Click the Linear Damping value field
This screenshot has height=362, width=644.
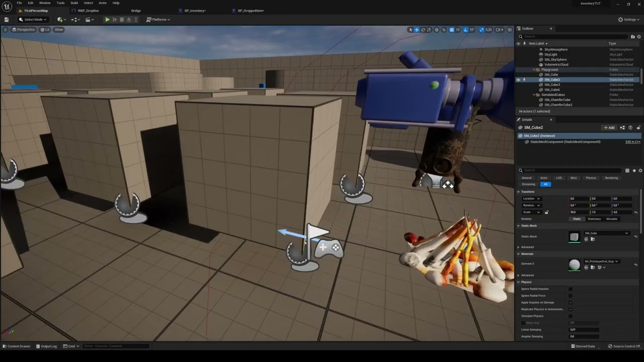[584, 329]
